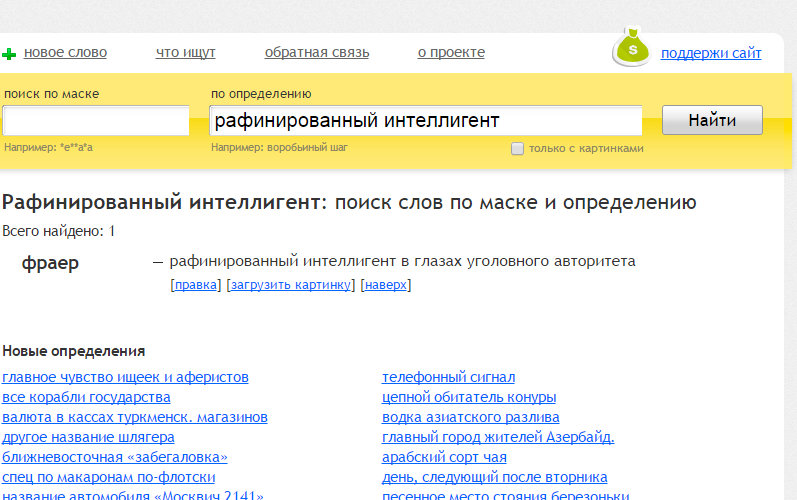Focus the поиск по маске input field
The height and width of the screenshot is (500, 797).
click(96, 121)
